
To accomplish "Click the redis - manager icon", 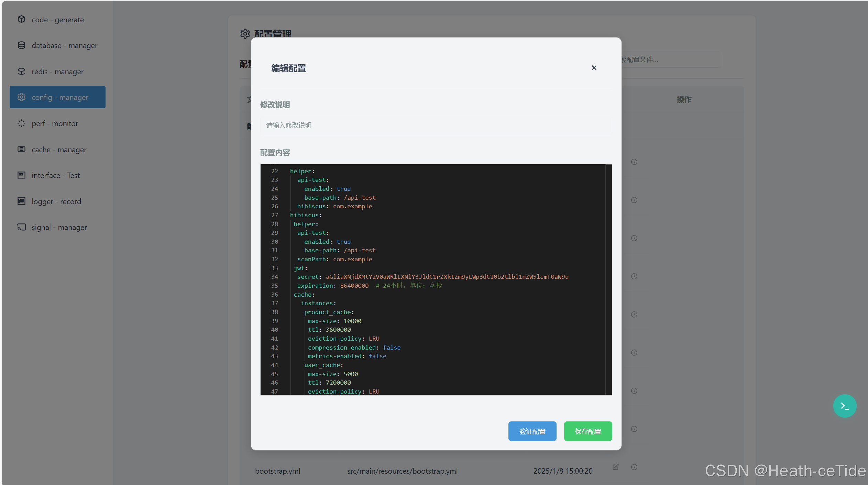I will (21, 71).
